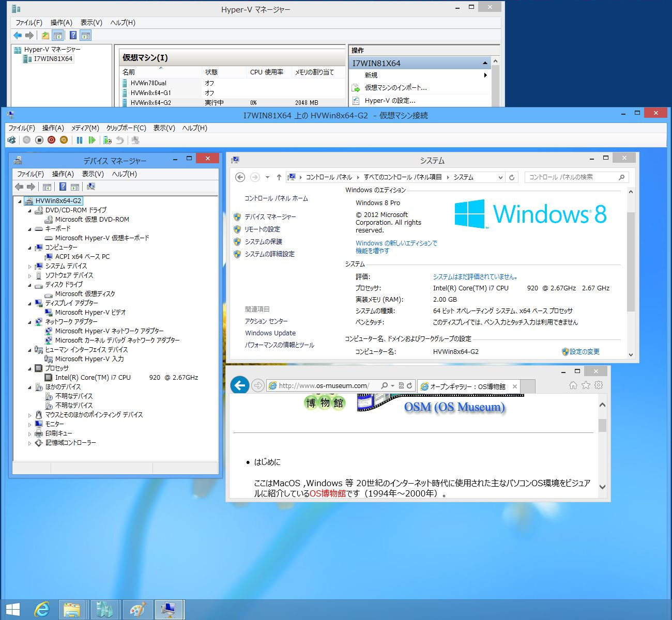Collapse the I7WIN81X64 actions section header
672x620 pixels.
coord(485,63)
